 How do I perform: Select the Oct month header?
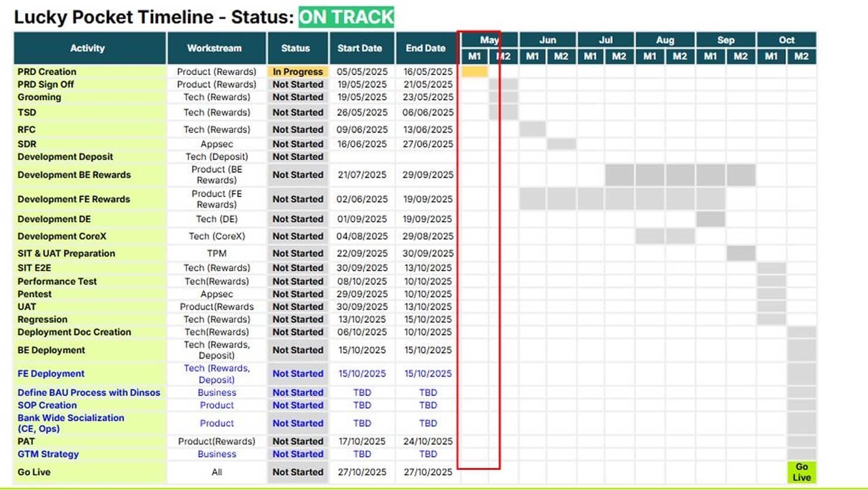pyautogui.click(x=786, y=40)
